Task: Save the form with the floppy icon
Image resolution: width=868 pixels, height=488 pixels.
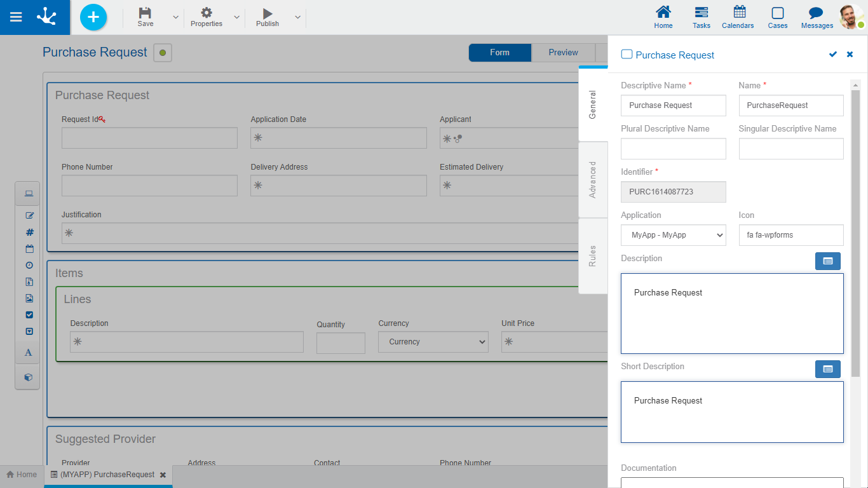Action: [x=146, y=17]
